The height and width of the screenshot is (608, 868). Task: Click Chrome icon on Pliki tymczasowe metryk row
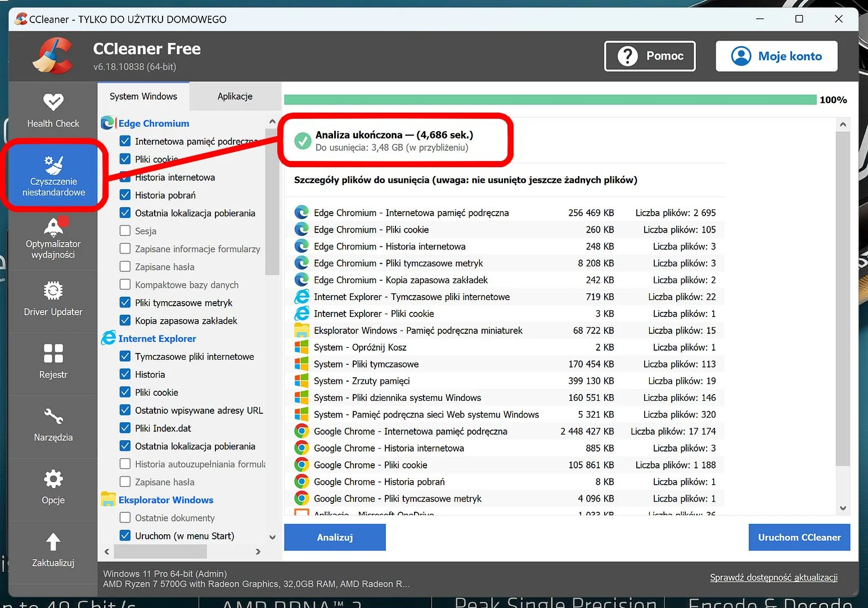coord(302,499)
